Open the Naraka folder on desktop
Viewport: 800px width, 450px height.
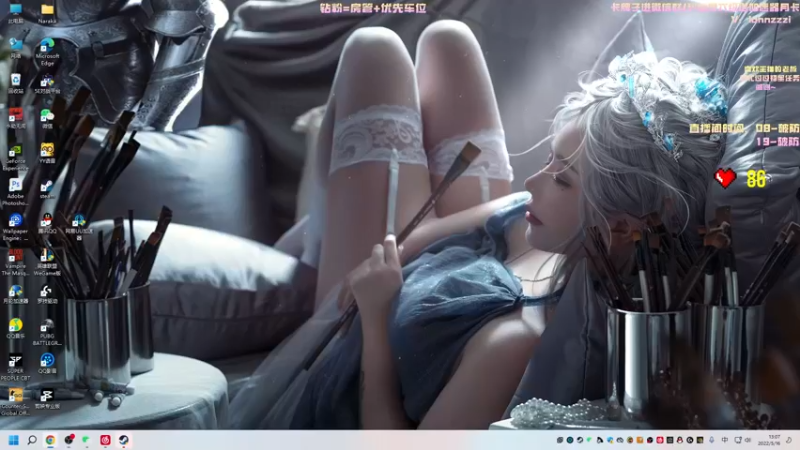pos(47,12)
